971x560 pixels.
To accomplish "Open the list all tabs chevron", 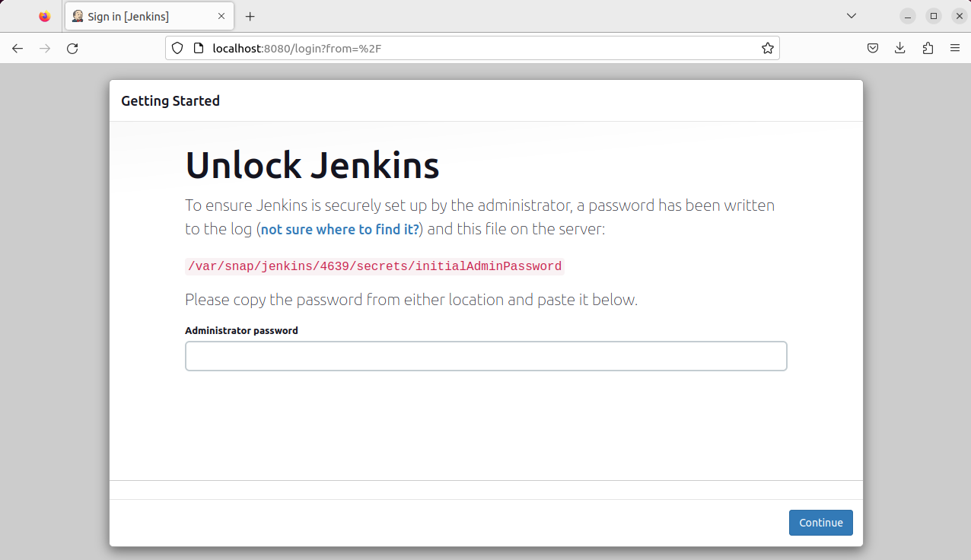I will coord(852,16).
